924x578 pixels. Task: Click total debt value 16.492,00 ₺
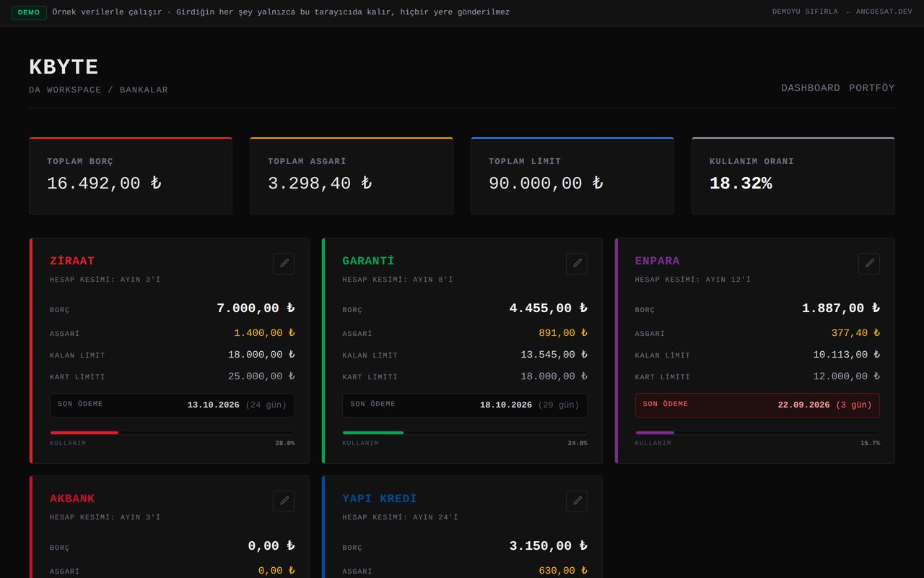point(104,184)
